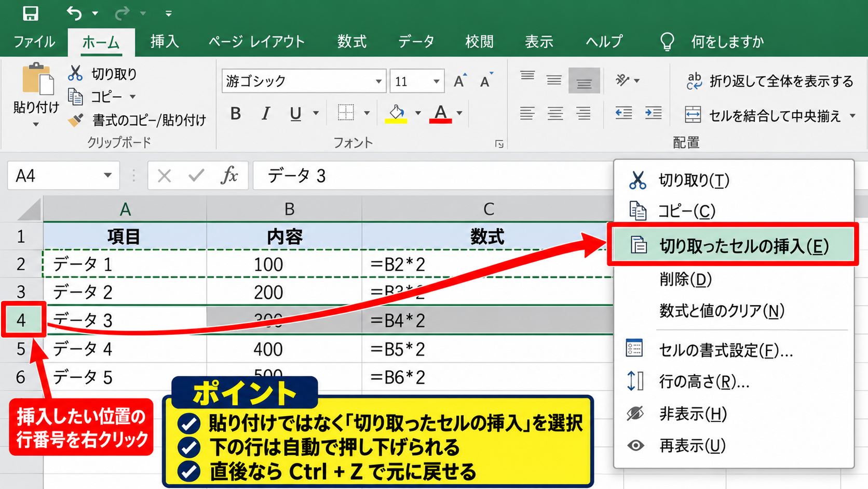This screenshot has width=868, height=489.
Task: Toggle center horizontal align button
Action: [555, 113]
